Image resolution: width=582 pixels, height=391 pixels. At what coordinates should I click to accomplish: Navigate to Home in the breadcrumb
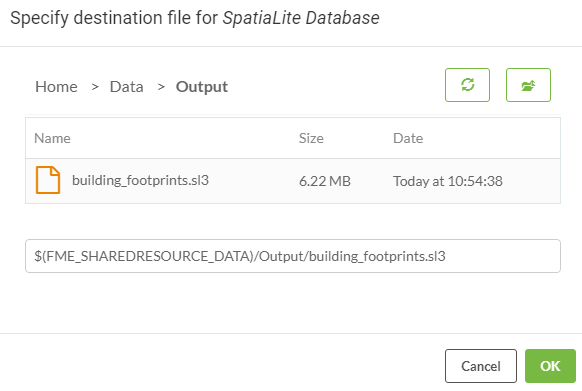(56, 87)
